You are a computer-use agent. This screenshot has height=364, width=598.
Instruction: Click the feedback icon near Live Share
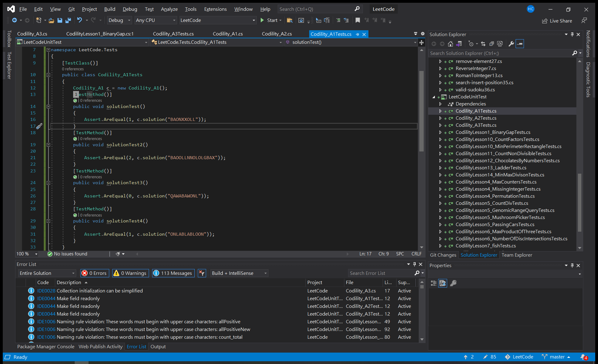[x=584, y=21]
